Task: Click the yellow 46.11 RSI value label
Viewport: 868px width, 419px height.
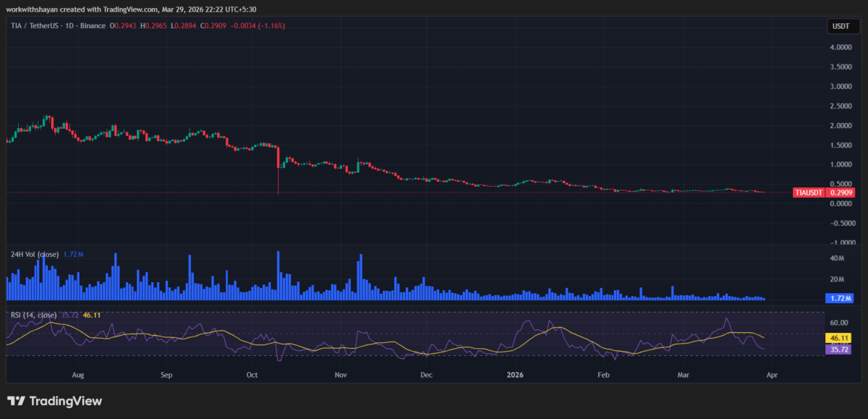Action: [837, 337]
